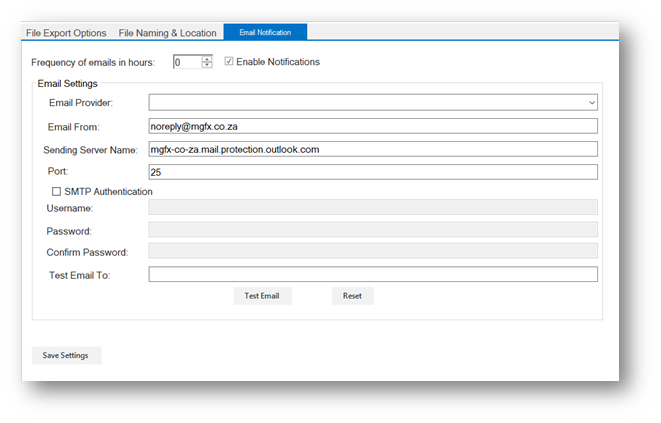Image resolution: width=661 pixels, height=423 pixels.
Task: Click the Username field
Action: pos(372,207)
